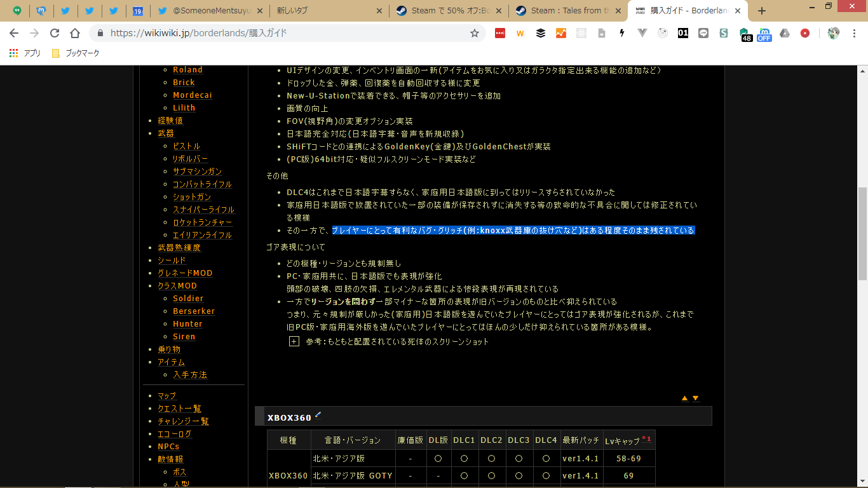Click the page vertical scrollbar thumb
Viewport: 868px width, 488px height.
pos(862,234)
